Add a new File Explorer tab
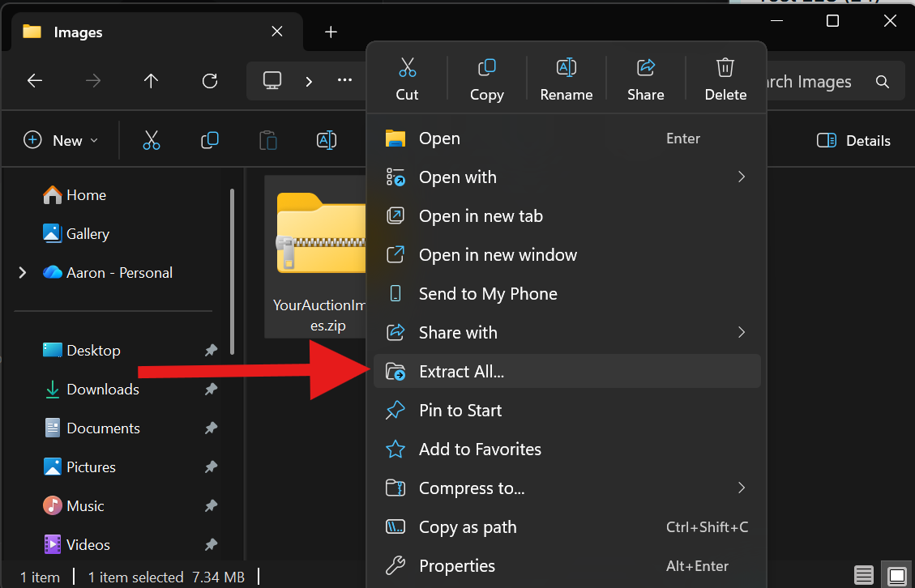Screen dimensions: 915x588 [x=331, y=32]
